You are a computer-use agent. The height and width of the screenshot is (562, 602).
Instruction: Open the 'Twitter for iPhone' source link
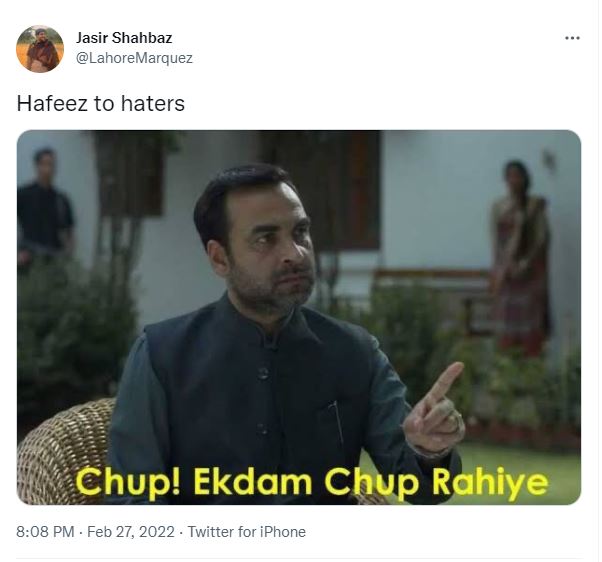246,532
